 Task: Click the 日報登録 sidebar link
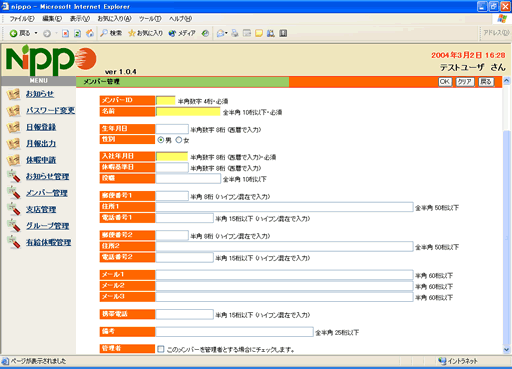coord(41,127)
